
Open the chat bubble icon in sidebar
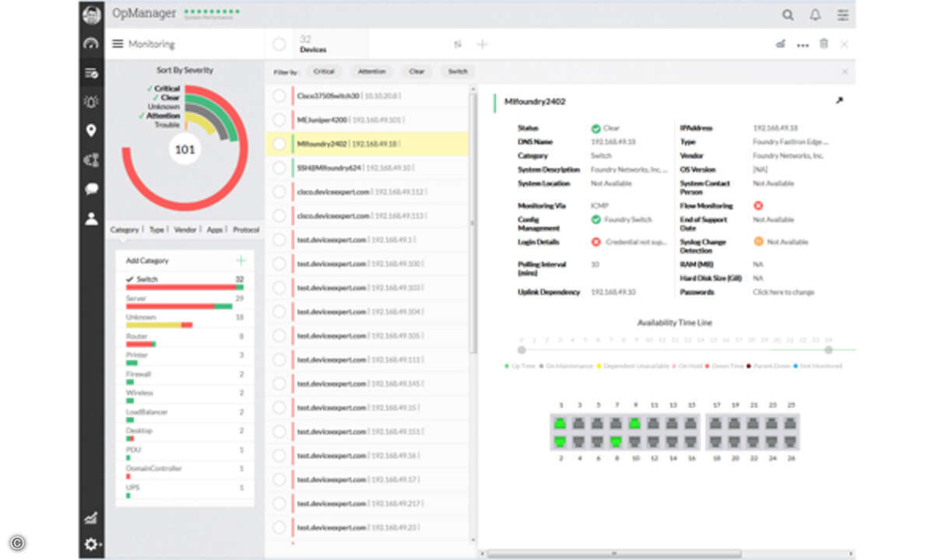tap(92, 189)
